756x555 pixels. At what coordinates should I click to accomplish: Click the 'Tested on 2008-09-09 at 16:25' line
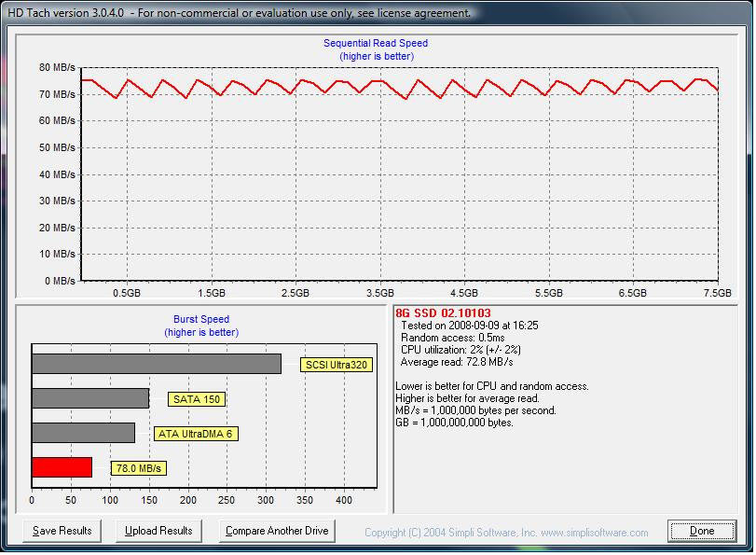point(470,326)
